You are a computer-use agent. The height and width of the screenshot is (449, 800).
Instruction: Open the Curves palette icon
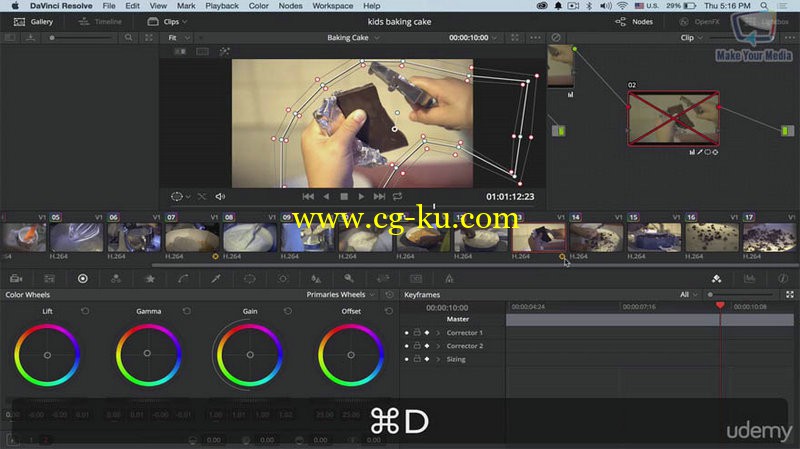coord(183,279)
